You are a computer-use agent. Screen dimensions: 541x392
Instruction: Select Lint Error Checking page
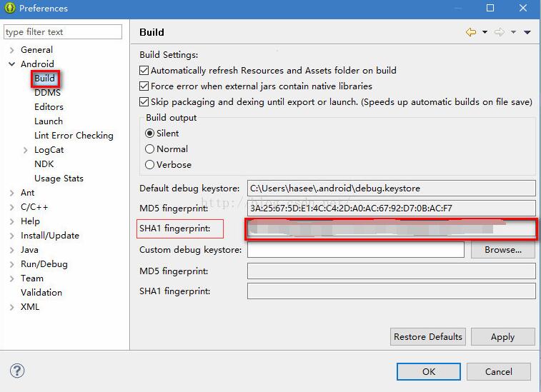(74, 136)
